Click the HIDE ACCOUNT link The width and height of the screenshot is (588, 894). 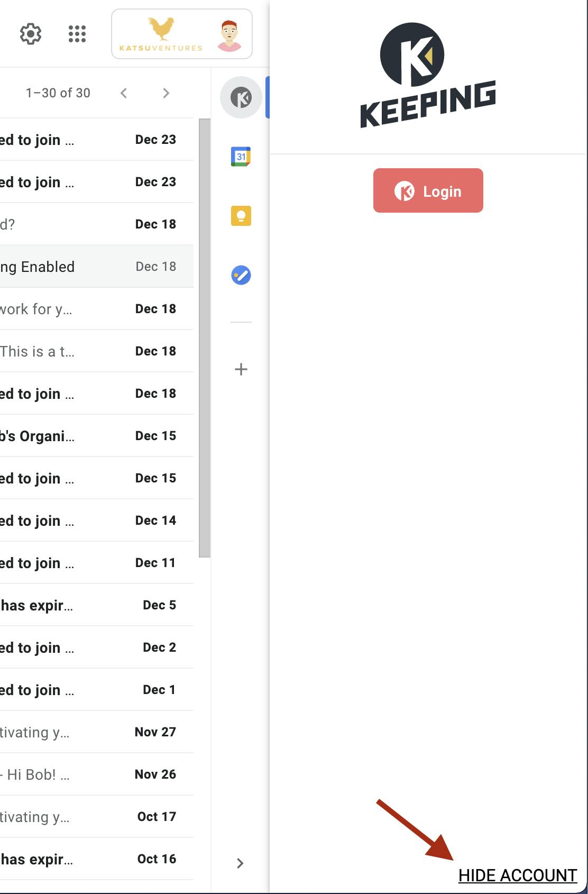coord(518,875)
